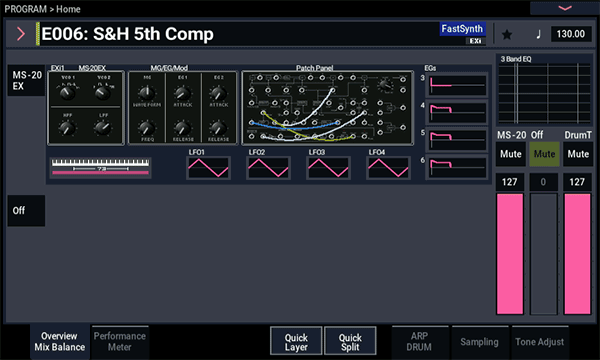Mute the MS-20 oscillator
The width and height of the screenshot is (600, 360).
[511, 154]
